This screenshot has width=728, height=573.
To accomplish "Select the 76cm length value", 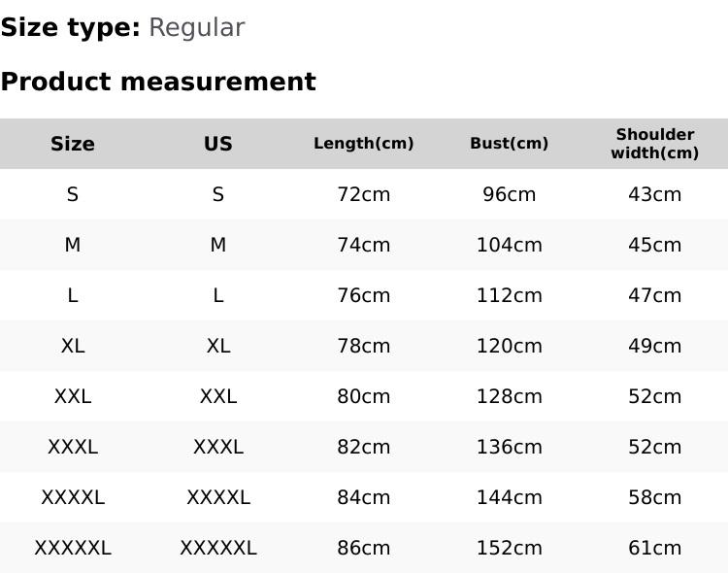I will point(364,295).
